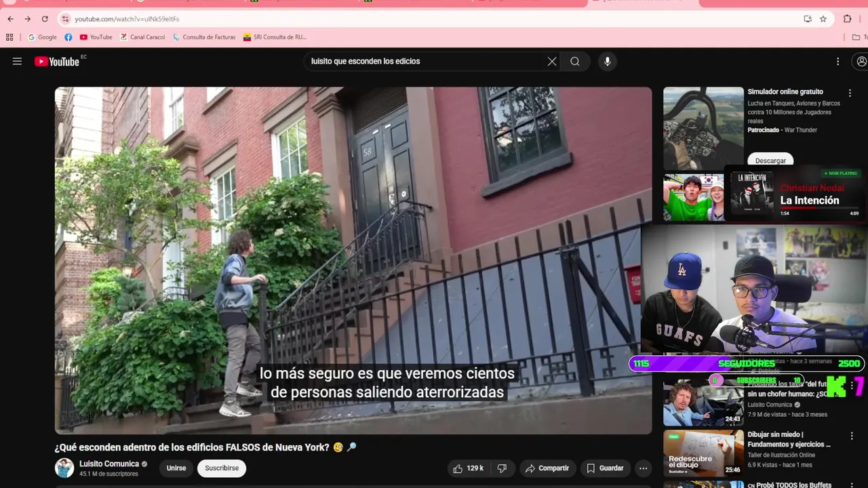Viewport: 868px width, 488px height.
Task: Open the Chrome apps grid shortcut
Action: (x=9, y=37)
